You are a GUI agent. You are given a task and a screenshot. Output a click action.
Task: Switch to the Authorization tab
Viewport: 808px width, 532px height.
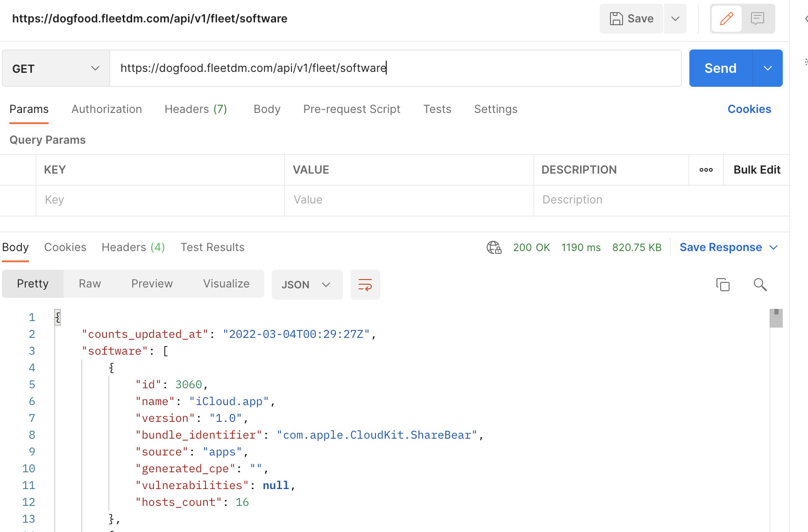106,109
